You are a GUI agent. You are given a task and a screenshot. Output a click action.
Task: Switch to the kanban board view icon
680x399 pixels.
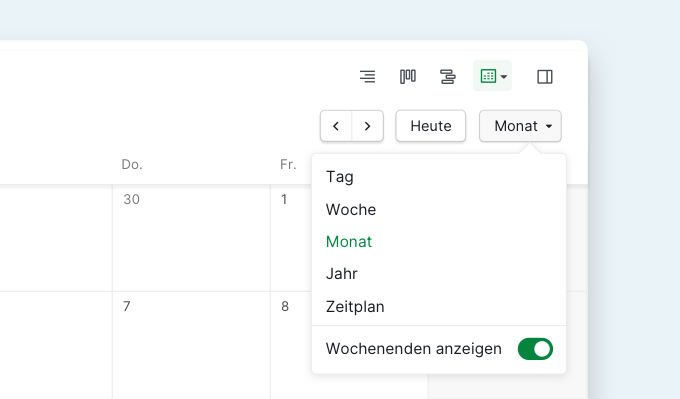(407, 76)
